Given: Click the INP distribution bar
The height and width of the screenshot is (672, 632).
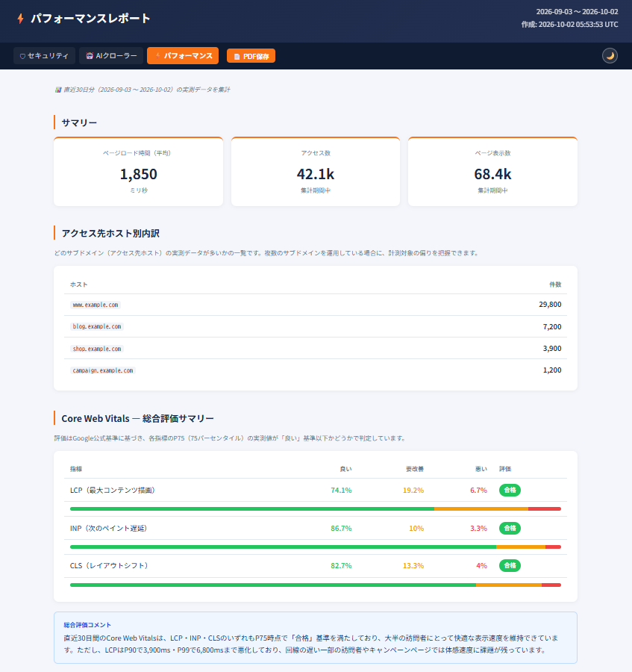Looking at the screenshot, I should [316, 547].
